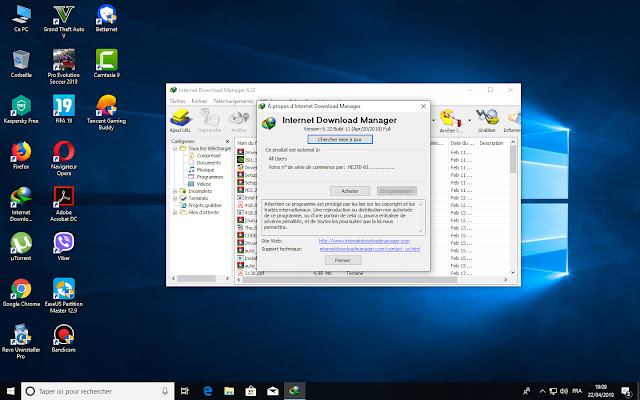Viewport: 640px width, 400px height.
Task: Open the internetdownloadmanager.com website link
Action: point(364,241)
